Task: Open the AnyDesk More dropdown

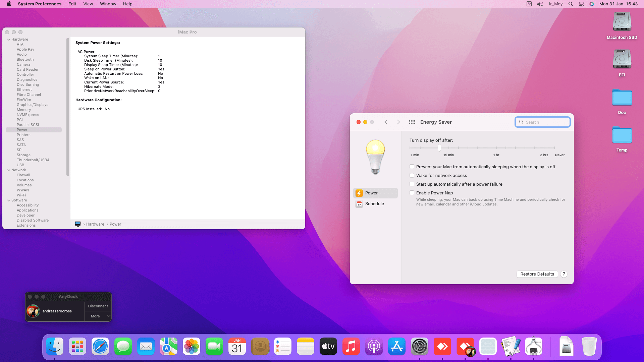Action: tap(98, 316)
